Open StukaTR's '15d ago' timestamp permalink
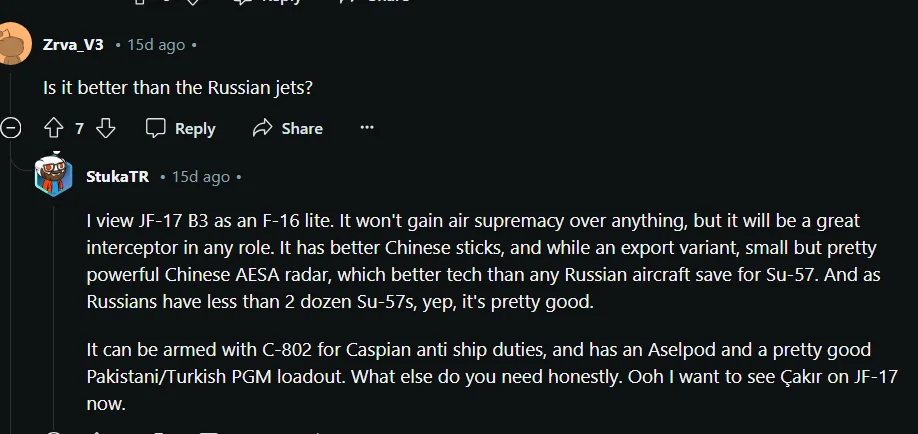Image resolution: width=918 pixels, height=434 pixels. (x=201, y=177)
